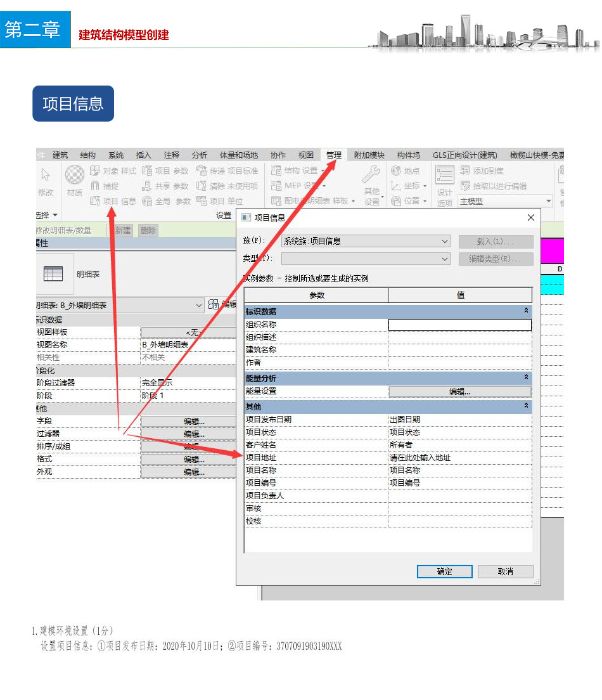Click the 明细表 type thumbnail in Properties
Screen dimensions: 602x700
[x=53, y=274]
